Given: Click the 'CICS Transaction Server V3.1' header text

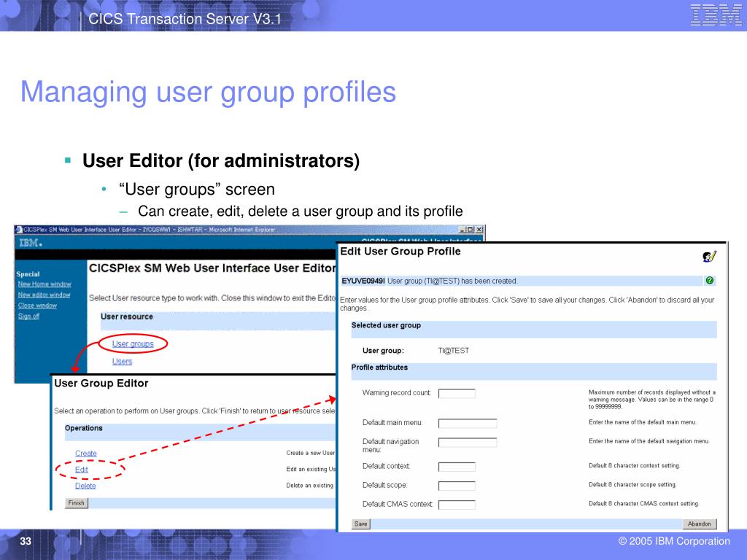Looking at the screenshot, I should click(x=185, y=19).
